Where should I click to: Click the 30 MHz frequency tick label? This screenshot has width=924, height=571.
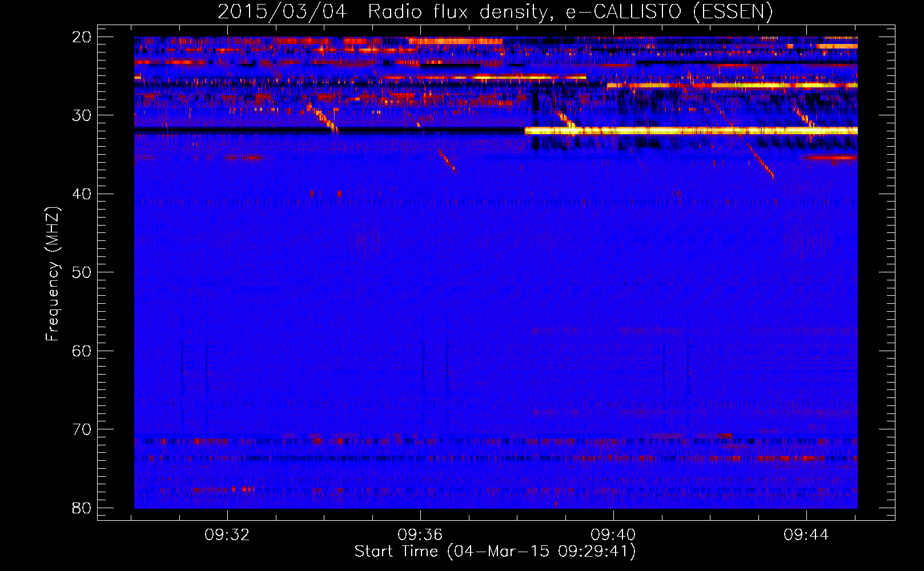pos(82,115)
